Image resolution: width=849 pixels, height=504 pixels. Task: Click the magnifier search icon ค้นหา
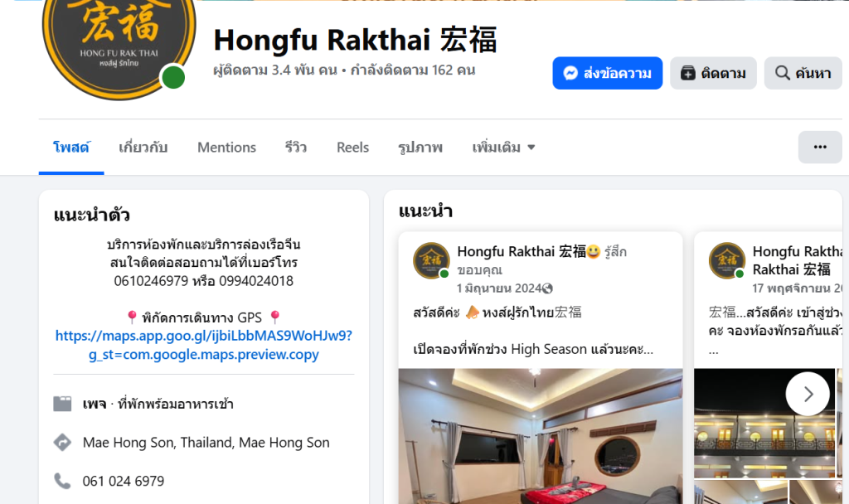[x=783, y=73]
